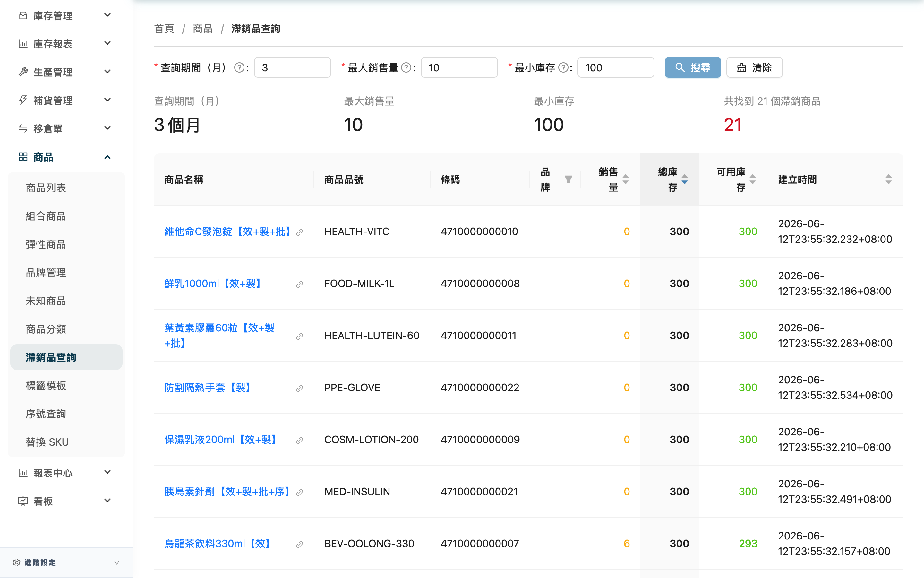Open product 葉黃素膠囊60粒 link
The width and height of the screenshot is (924, 578).
pyautogui.click(x=219, y=336)
